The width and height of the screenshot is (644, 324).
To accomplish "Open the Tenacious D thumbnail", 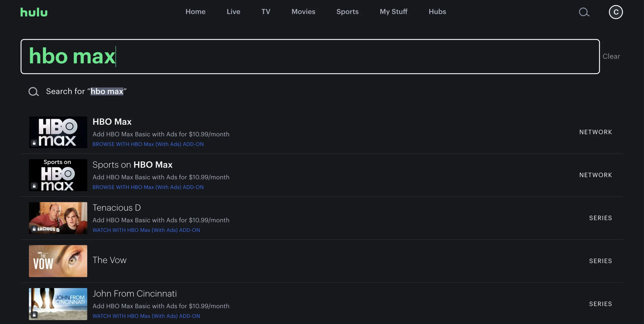I will pyautogui.click(x=58, y=218).
